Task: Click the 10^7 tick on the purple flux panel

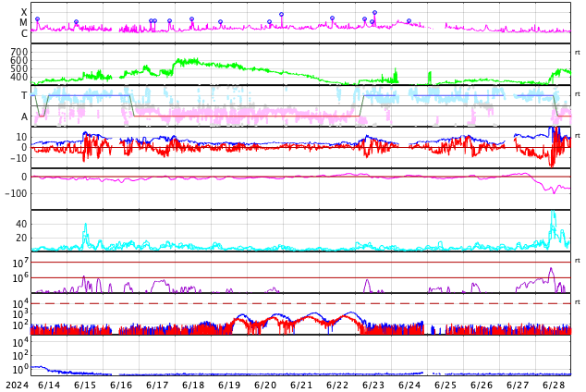Action: 20,263
